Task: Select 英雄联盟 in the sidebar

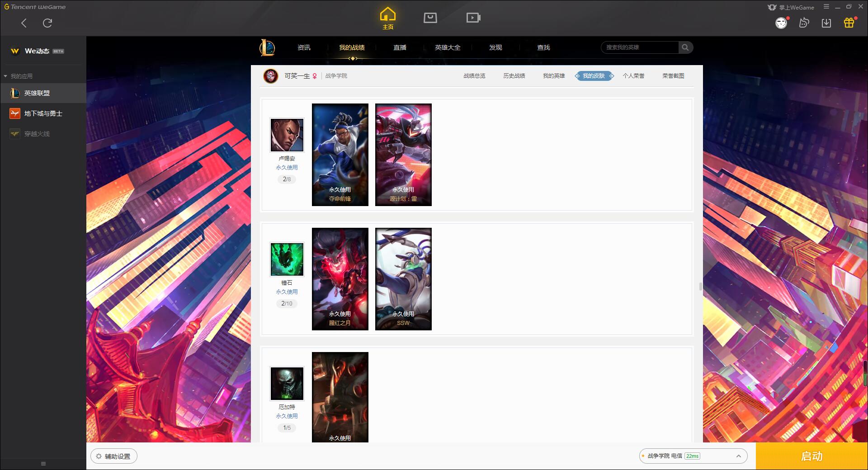Action: click(43, 93)
